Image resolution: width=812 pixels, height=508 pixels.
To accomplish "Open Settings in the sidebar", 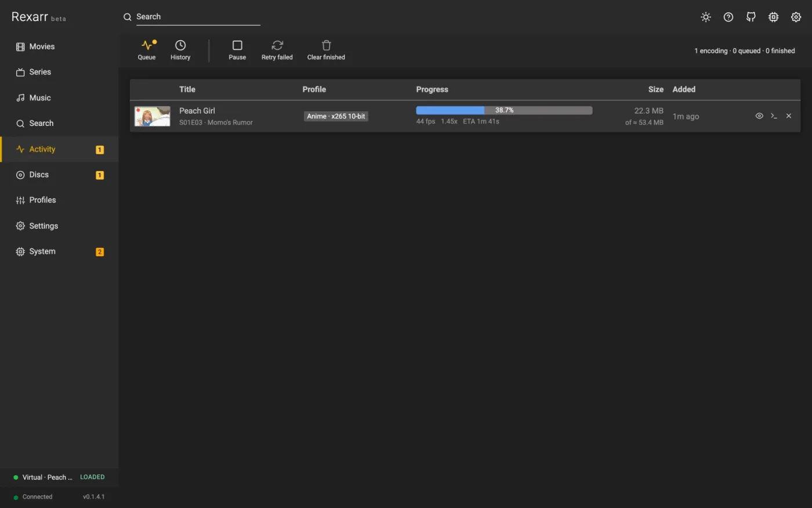I will [x=59, y=226].
